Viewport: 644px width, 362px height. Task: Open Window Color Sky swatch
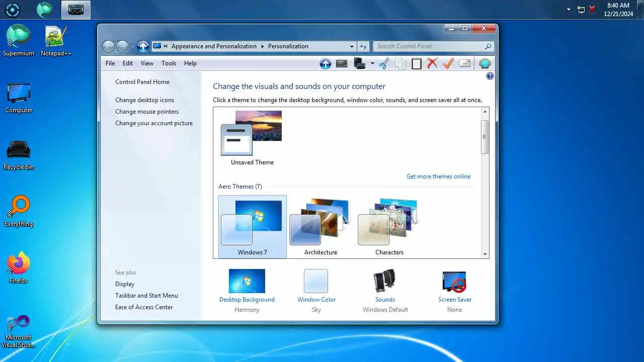[316, 281]
